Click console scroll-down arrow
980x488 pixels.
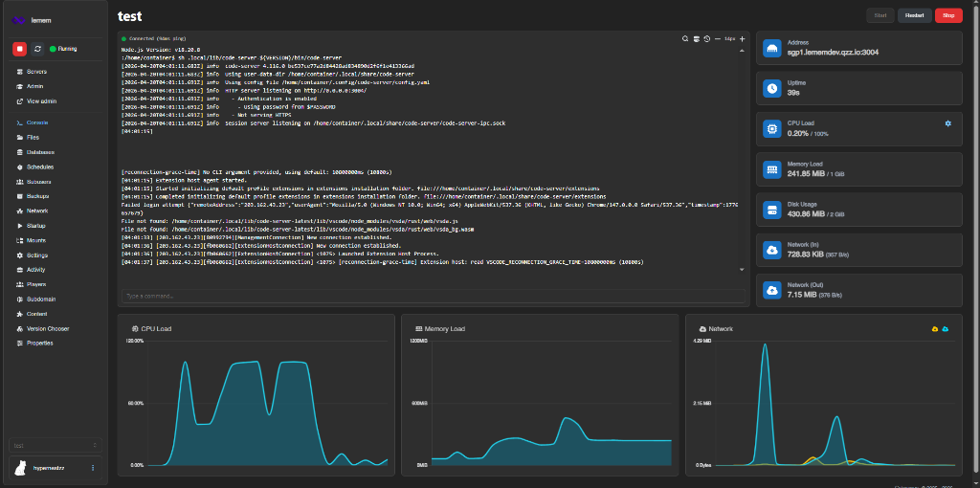pyautogui.click(x=742, y=270)
